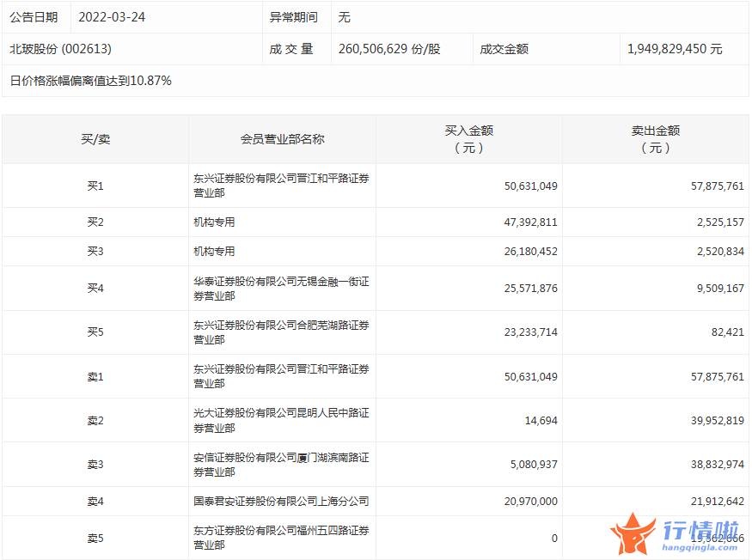The width and height of the screenshot is (752, 560).
Task: Click volume value 260,506,629 份/股
Action: coord(389,49)
